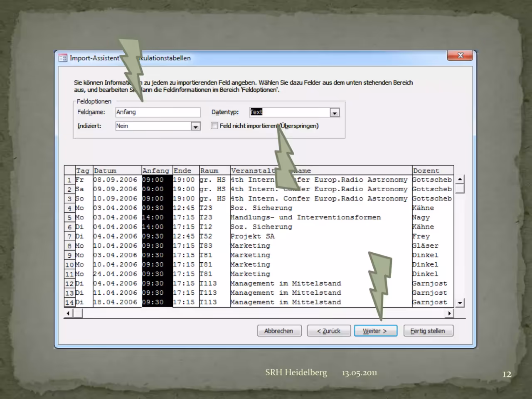Click the Raum cell 'T52'
Viewport: 532px width, 399px height.
pyautogui.click(x=206, y=236)
